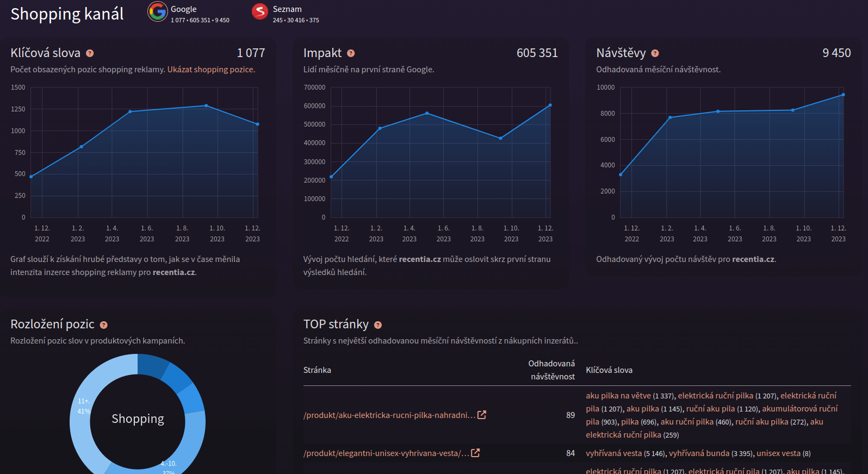Open /produkt/elegantni-unisex-vyhrivana-vesta/… page link
Image resolution: width=868 pixels, height=474 pixels.
pyautogui.click(x=386, y=453)
